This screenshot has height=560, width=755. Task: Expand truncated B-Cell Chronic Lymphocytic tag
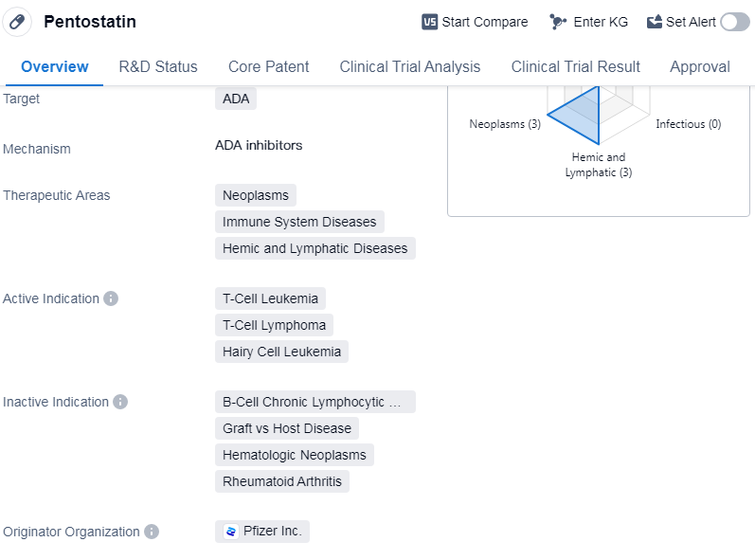click(x=315, y=402)
